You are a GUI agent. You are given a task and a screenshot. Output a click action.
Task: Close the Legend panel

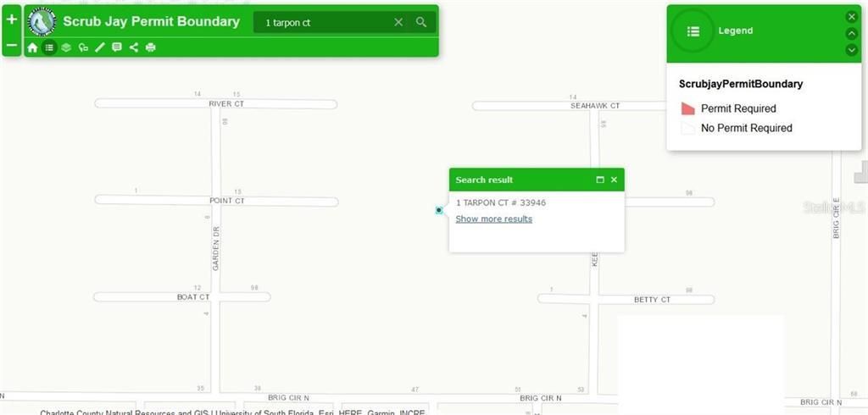tap(852, 16)
